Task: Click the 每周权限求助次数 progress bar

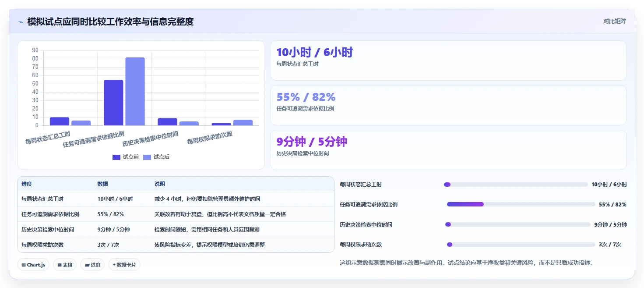Action: tap(521, 245)
